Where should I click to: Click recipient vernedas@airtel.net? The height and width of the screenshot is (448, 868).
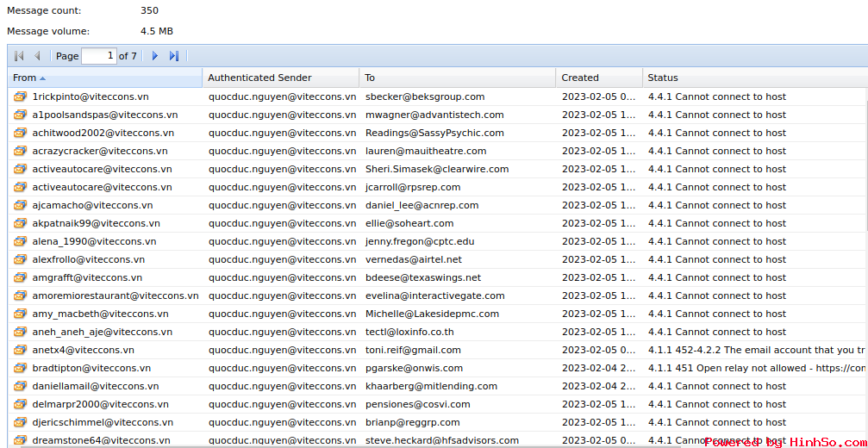414,259
